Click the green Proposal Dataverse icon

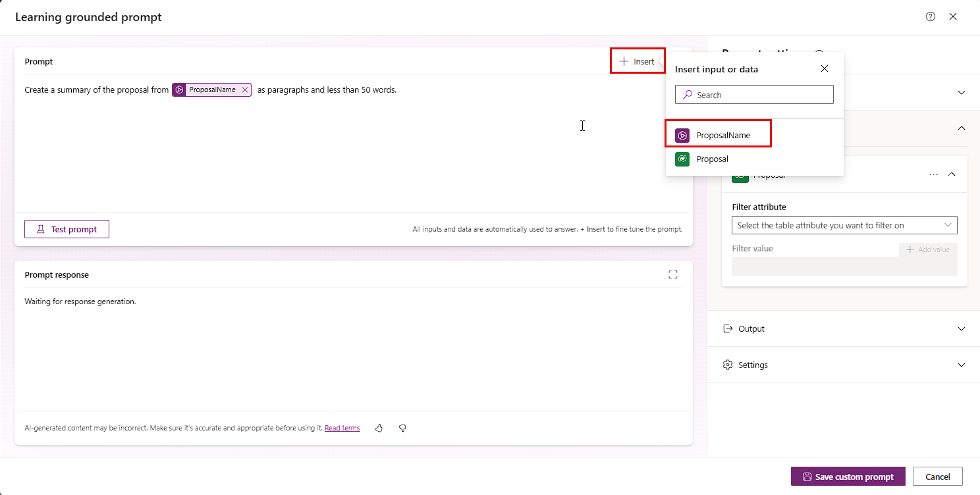pos(682,159)
